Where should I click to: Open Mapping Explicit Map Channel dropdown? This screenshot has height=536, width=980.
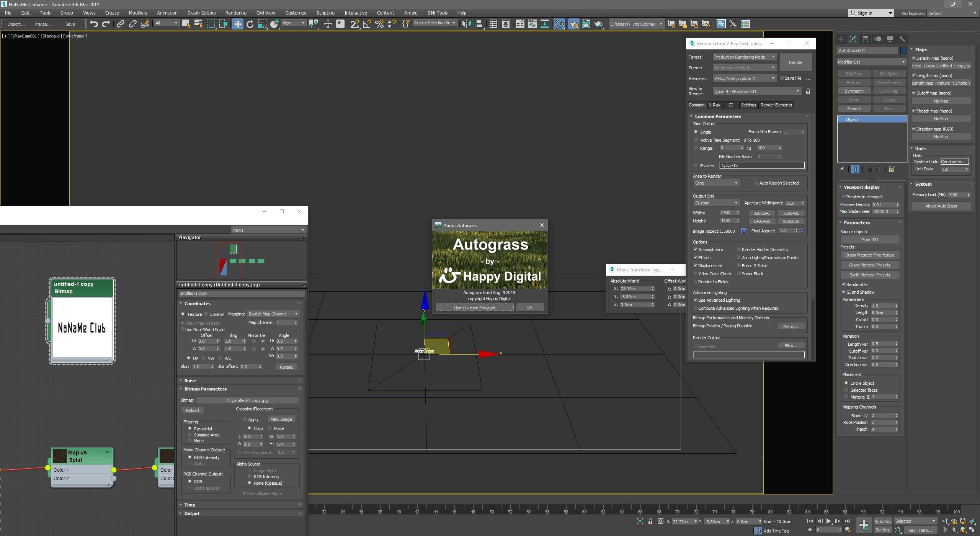point(273,314)
